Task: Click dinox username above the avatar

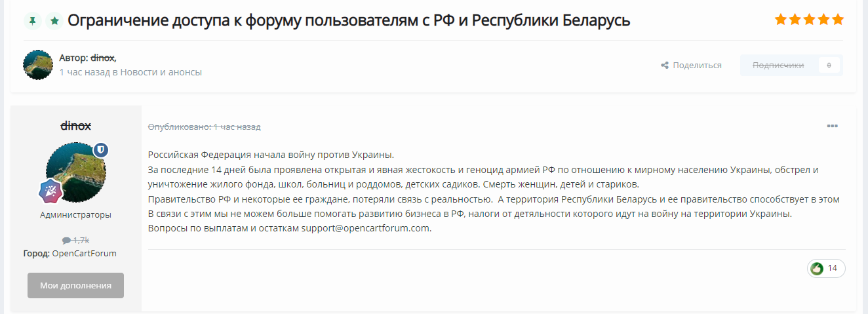Action: (x=76, y=125)
